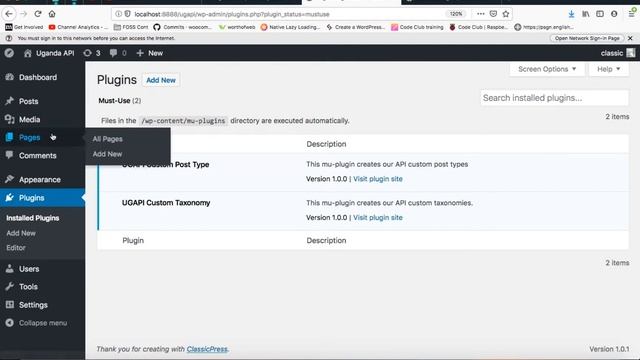Screen dimensions: 640x360
Task: Open Channel Analytics bookmark
Action: point(78,27)
